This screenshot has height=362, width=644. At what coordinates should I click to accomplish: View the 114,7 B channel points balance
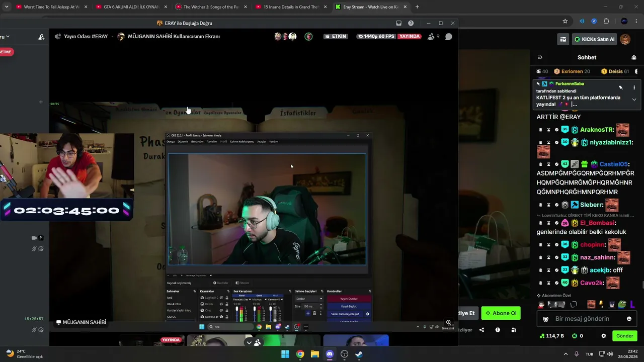[551, 336]
